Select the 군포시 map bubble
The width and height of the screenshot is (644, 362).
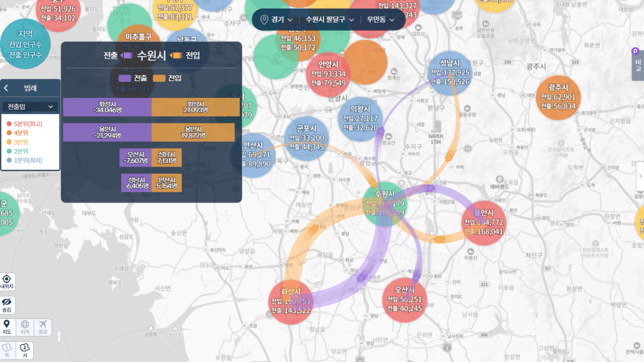point(306,138)
